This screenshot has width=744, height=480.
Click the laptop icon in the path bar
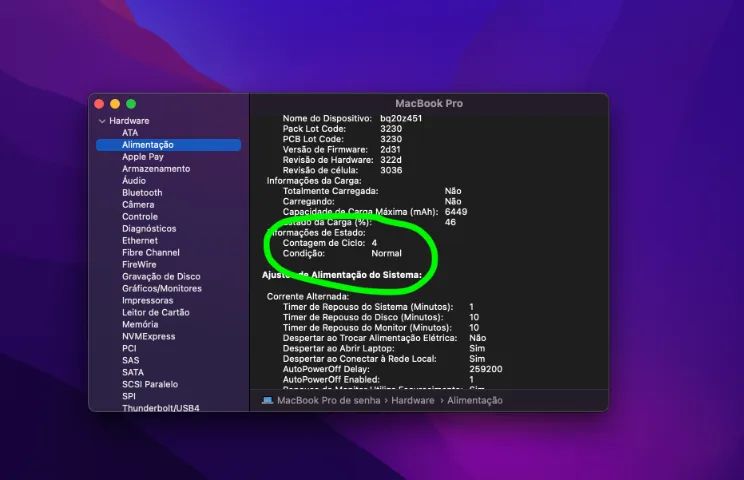point(268,400)
